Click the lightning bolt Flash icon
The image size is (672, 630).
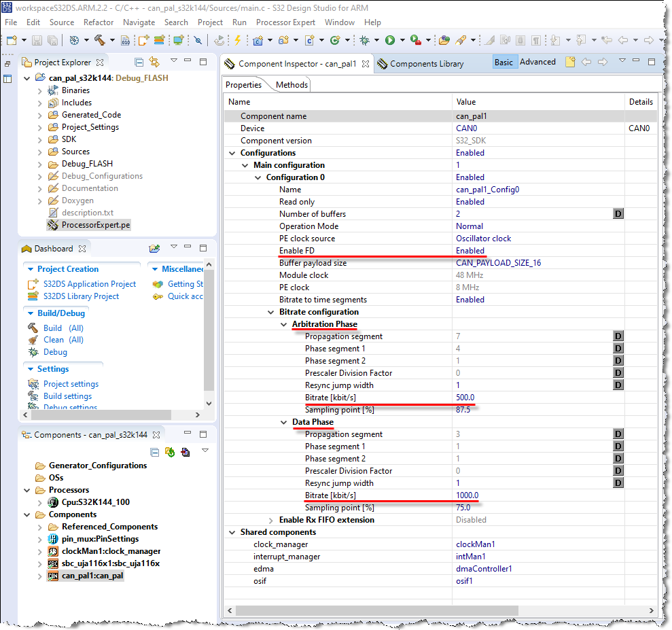click(237, 40)
